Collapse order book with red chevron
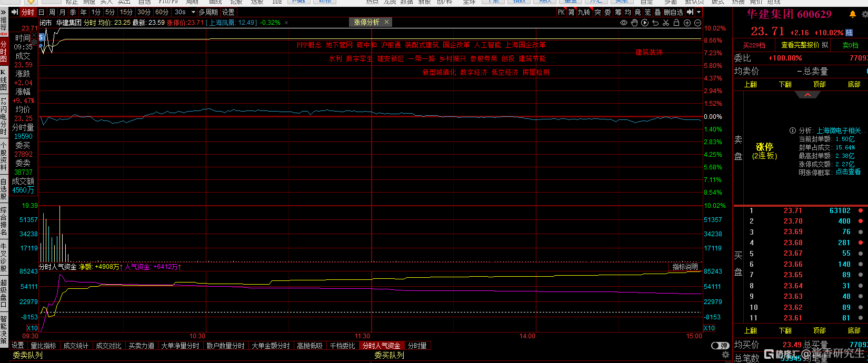868x363 pixels. coord(807,95)
